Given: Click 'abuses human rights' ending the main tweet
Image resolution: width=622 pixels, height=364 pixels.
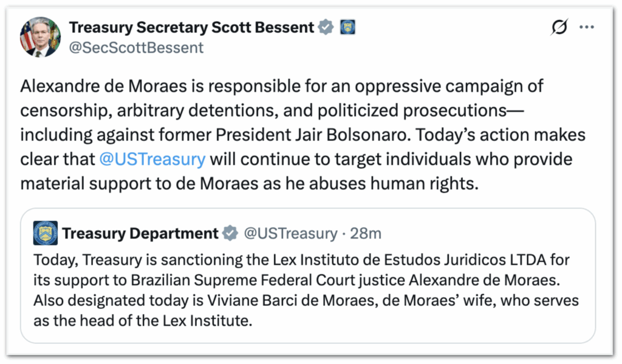Looking at the screenshot, I should (408, 184).
